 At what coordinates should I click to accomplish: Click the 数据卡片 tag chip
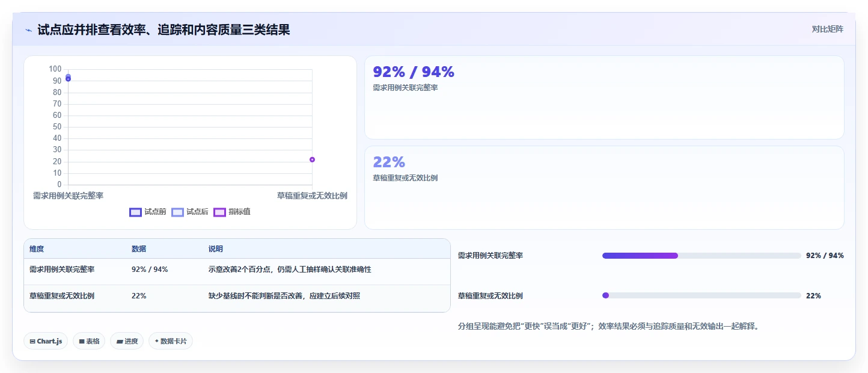pos(171,341)
